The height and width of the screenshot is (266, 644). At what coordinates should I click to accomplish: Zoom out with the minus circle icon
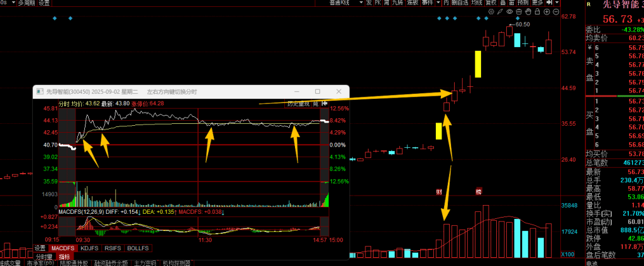coord(547,13)
